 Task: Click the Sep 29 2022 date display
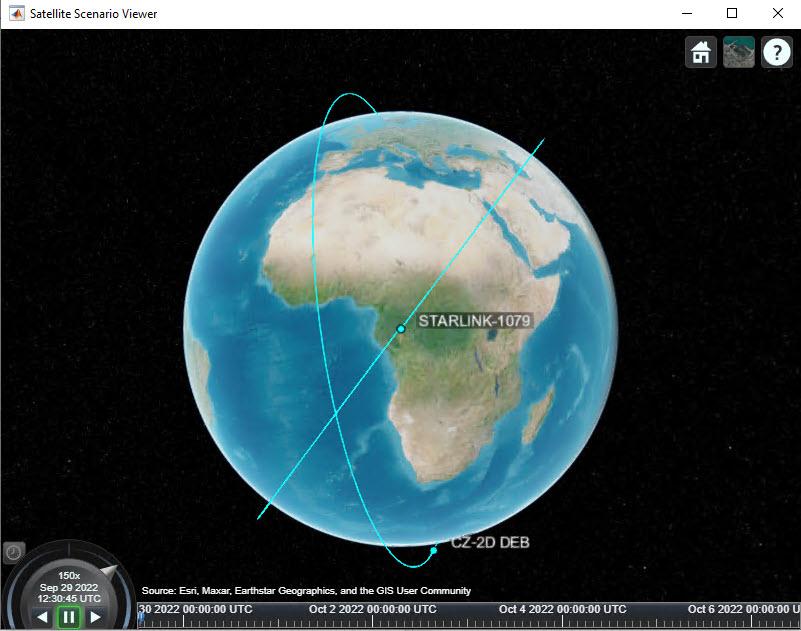pyautogui.click(x=69, y=587)
